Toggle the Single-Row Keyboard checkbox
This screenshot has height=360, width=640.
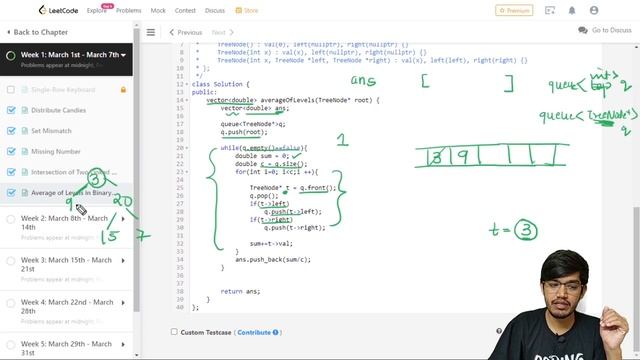click(x=11, y=90)
